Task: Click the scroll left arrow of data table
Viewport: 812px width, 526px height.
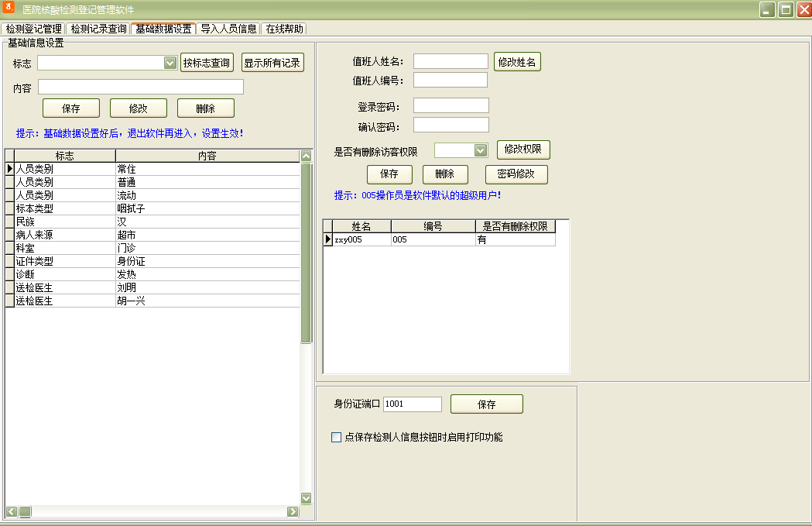Action: coord(12,511)
